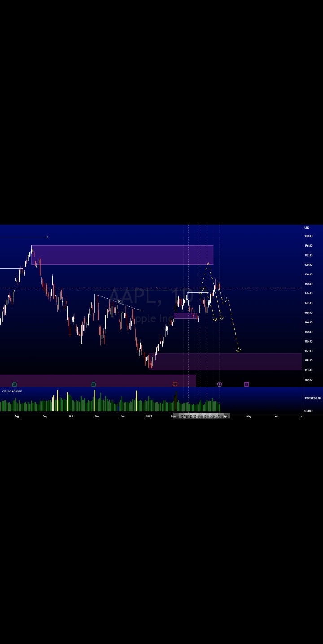323x644 pixels.
Task: Click the Aug label on time axis
Action: [x=17, y=416]
